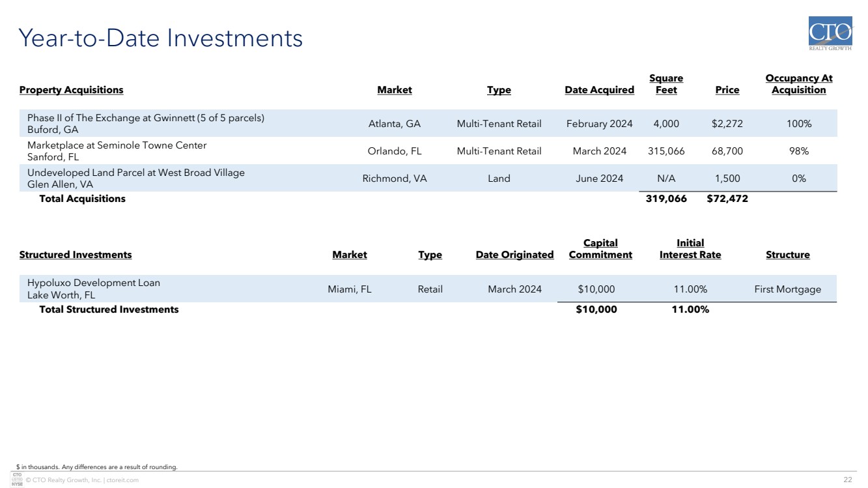Click the CTO NYSE listed badge
The width and height of the screenshot is (868, 488).
pos(18,479)
